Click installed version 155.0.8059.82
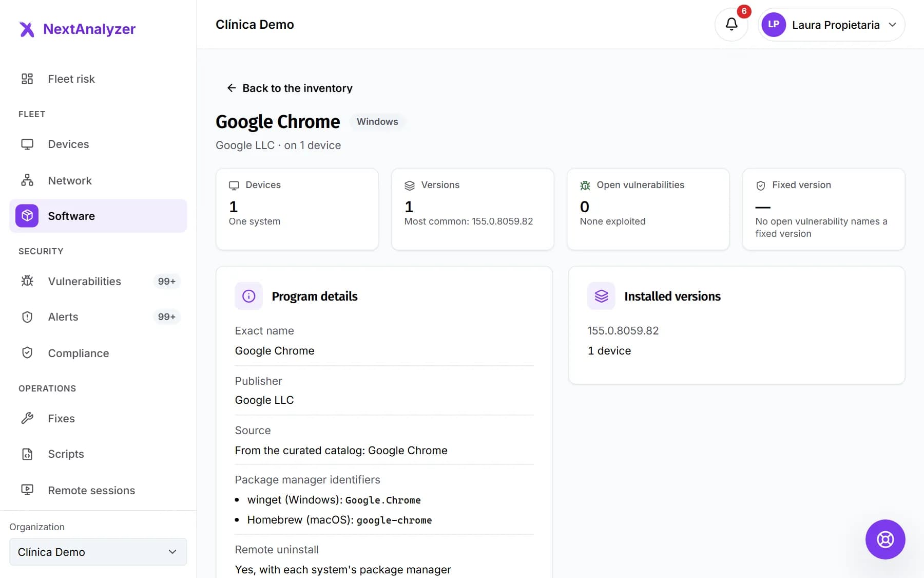 [623, 331]
